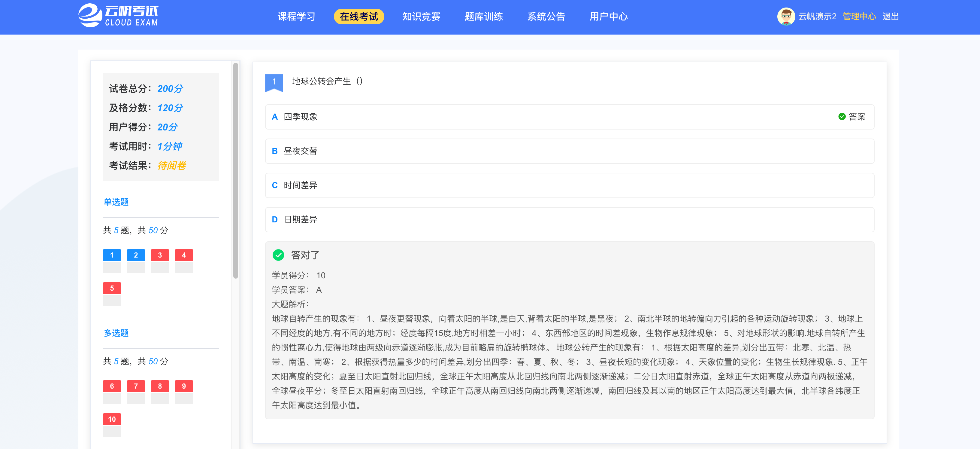Click the 学员答案 A line
The height and width of the screenshot is (449, 980).
(297, 290)
